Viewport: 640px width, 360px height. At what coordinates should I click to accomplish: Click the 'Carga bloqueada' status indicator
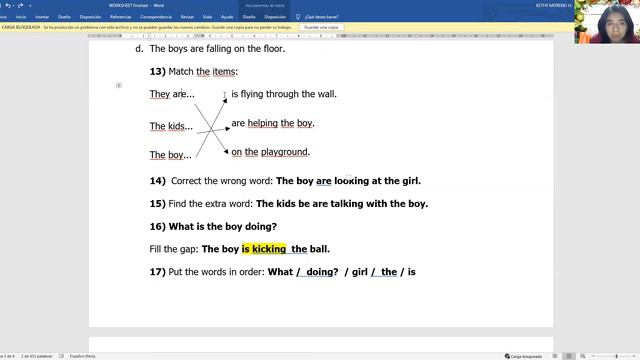[523, 356]
